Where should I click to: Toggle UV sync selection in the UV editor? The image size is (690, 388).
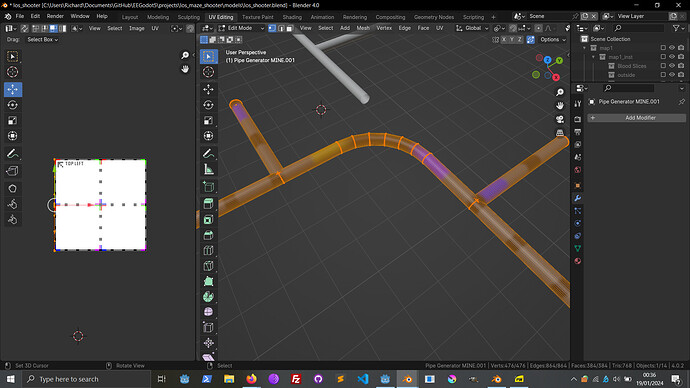point(25,28)
